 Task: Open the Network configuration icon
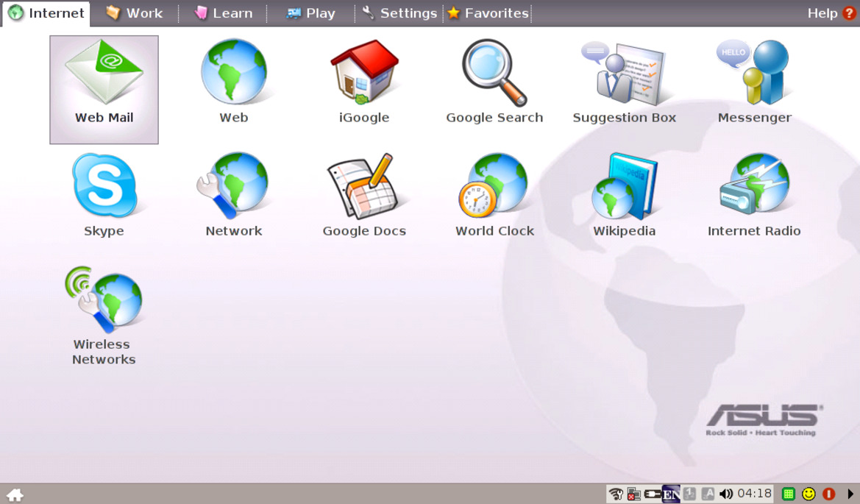pos(234,195)
